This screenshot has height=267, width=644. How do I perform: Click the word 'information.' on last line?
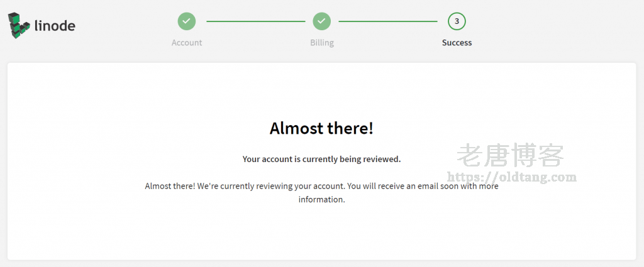[x=321, y=200]
